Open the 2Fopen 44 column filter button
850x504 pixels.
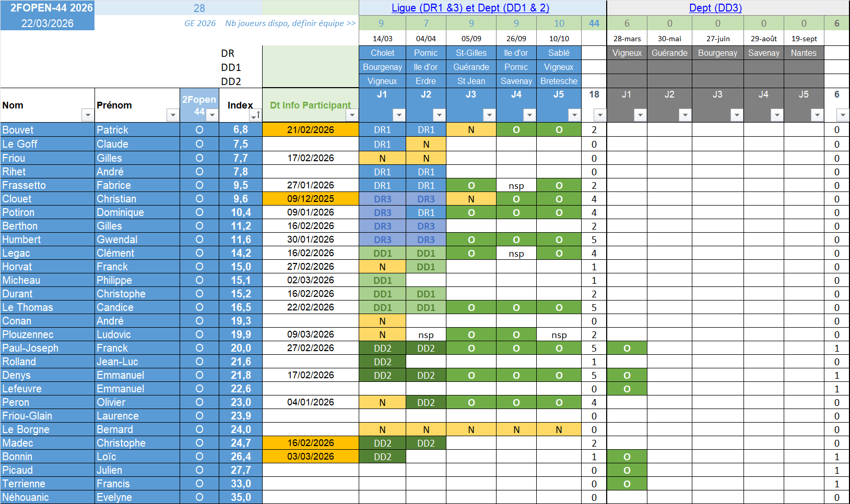tap(211, 115)
